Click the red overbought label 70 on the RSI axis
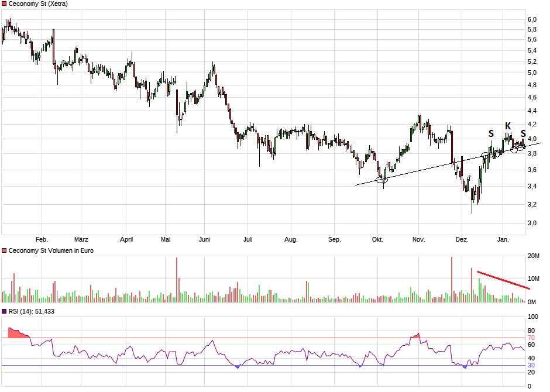This screenshot has width=550, height=392. pos(531,338)
